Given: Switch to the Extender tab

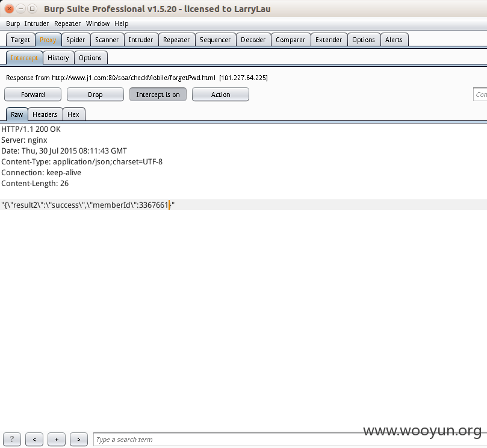Looking at the screenshot, I should pos(329,40).
